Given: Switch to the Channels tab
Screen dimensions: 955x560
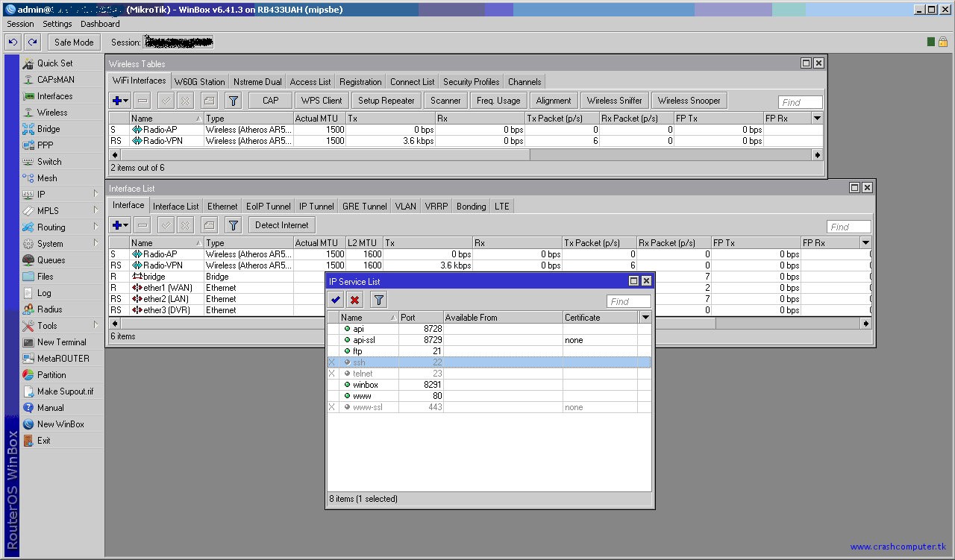Looking at the screenshot, I should click(525, 82).
